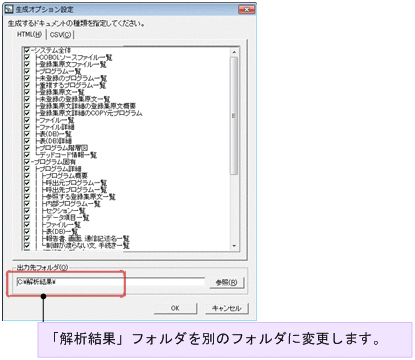Uncheck 登録集原文ファイル一覧 checkbox
The height and width of the screenshot is (360, 415).
click(x=27, y=64)
